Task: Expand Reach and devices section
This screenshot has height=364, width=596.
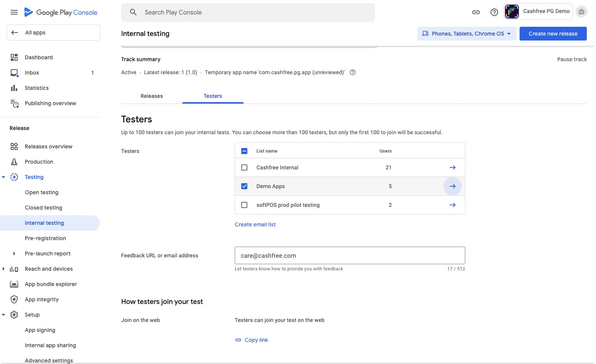Action: point(3,269)
